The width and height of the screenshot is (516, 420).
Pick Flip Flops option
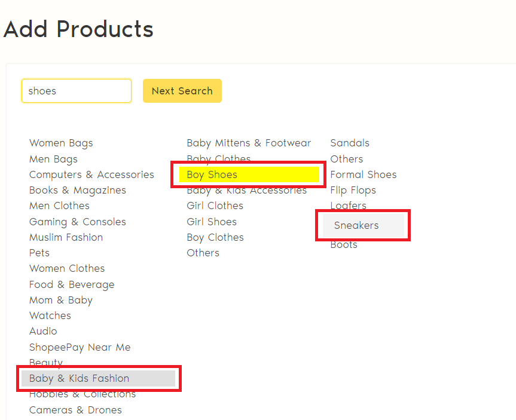pyautogui.click(x=353, y=190)
